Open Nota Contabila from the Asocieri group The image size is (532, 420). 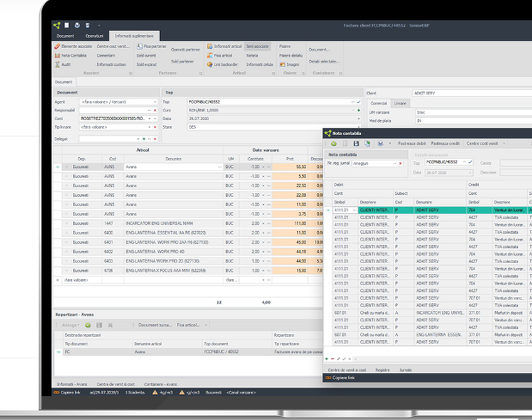coord(57,55)
